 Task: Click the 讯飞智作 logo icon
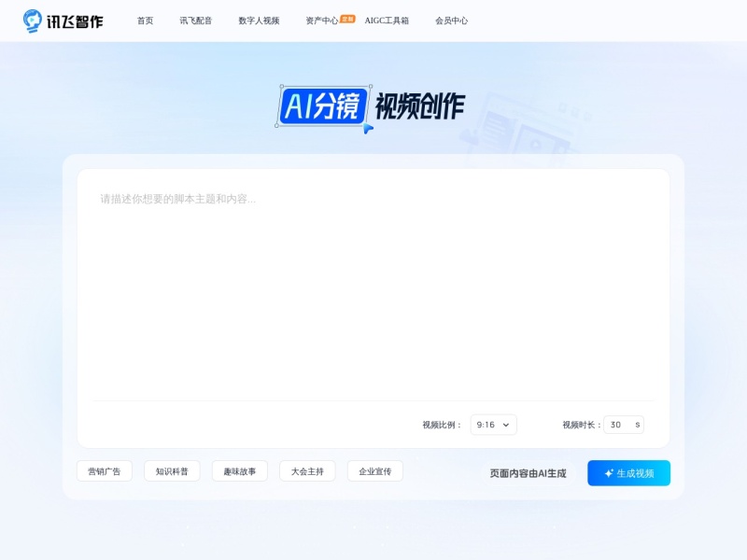coord(33,21)
